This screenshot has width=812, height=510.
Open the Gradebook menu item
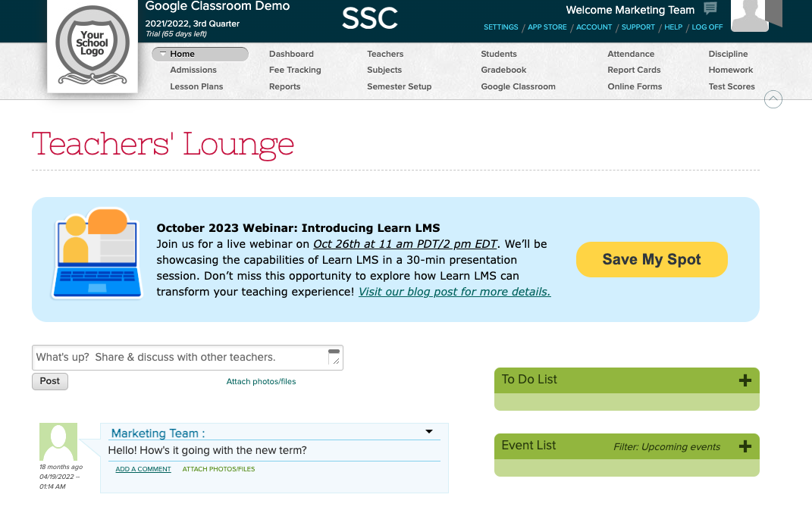click(x=503, y=70)
